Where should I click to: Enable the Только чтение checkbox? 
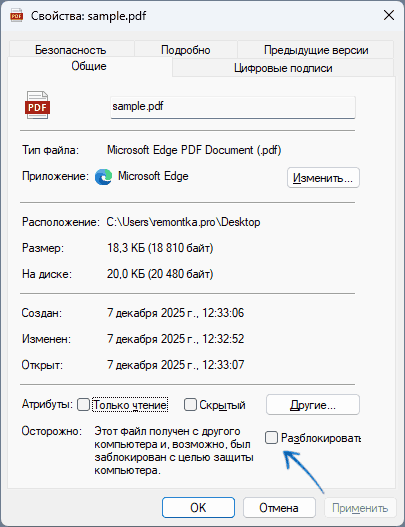[x=83, y=405]
